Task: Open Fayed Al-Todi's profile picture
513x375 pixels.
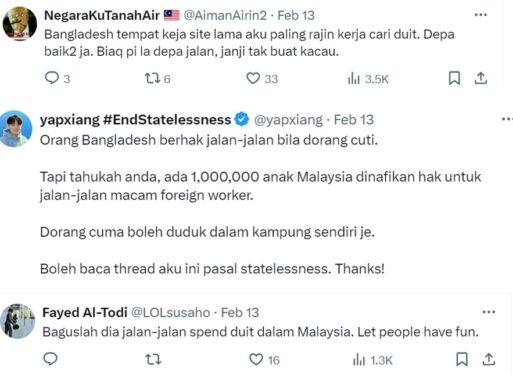Action: pyautogui.click(x=18, y=321)
